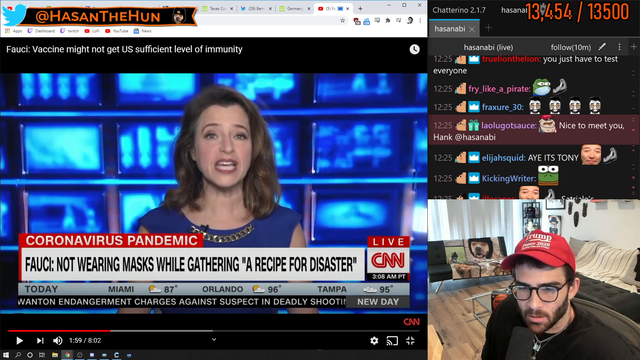Click username fraxure_30 in chat
The image size is (640, 360).
pos(502,107)
